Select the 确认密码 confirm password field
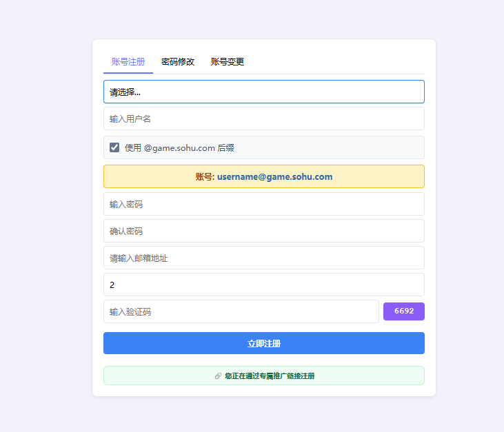Viewport: 504px width, 432px height. 263,231
